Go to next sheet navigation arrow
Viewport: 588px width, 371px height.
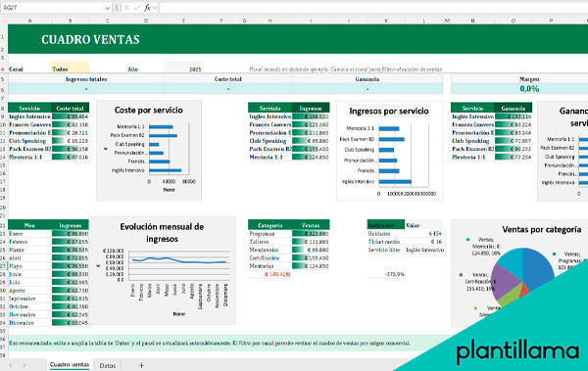click(x=24, y=365)
